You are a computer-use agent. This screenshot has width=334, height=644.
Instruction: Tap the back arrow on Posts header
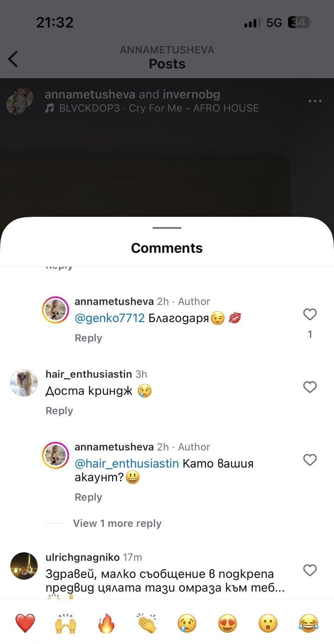13,59
